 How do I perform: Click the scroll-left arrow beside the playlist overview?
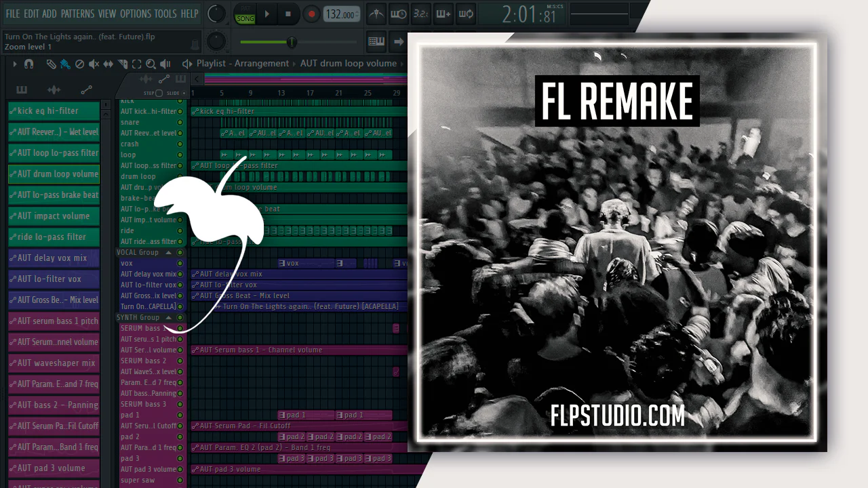[x=198, y=79]
